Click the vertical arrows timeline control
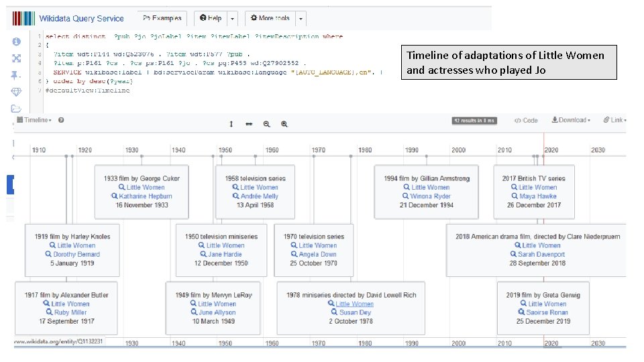The height and width of the screenshot is (362, 644). [231, 124]
